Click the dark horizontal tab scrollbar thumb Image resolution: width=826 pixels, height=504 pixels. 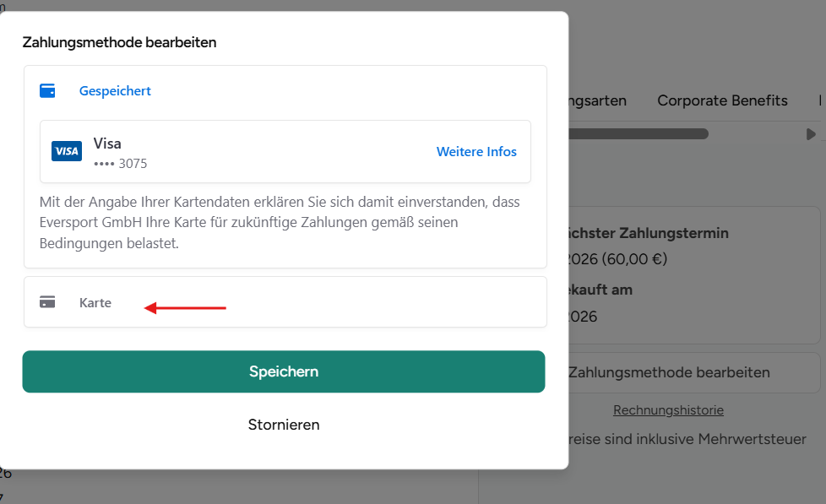click(x=639, y=134)
